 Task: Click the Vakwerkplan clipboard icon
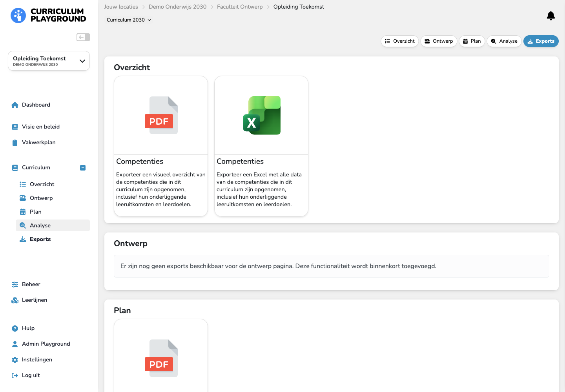[x=15, y=143]
